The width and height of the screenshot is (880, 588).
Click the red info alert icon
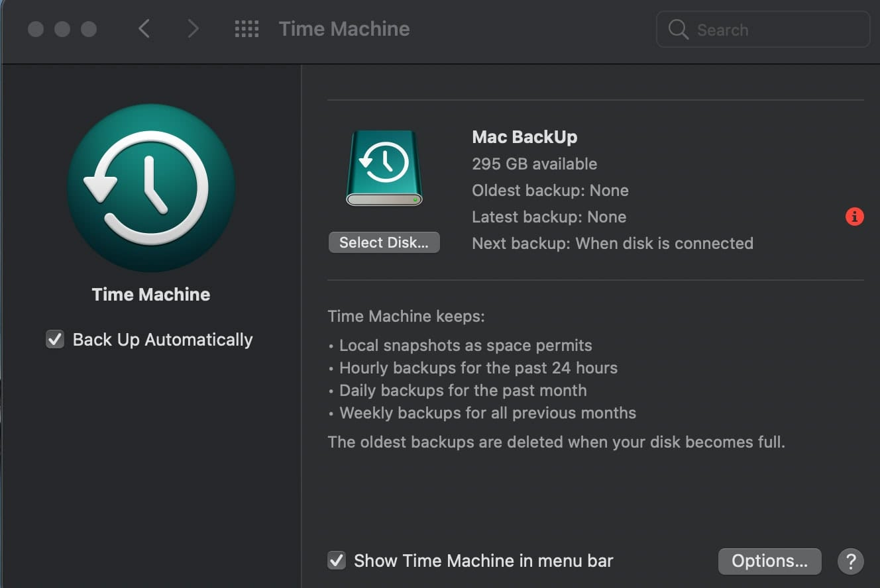(855, 217)
